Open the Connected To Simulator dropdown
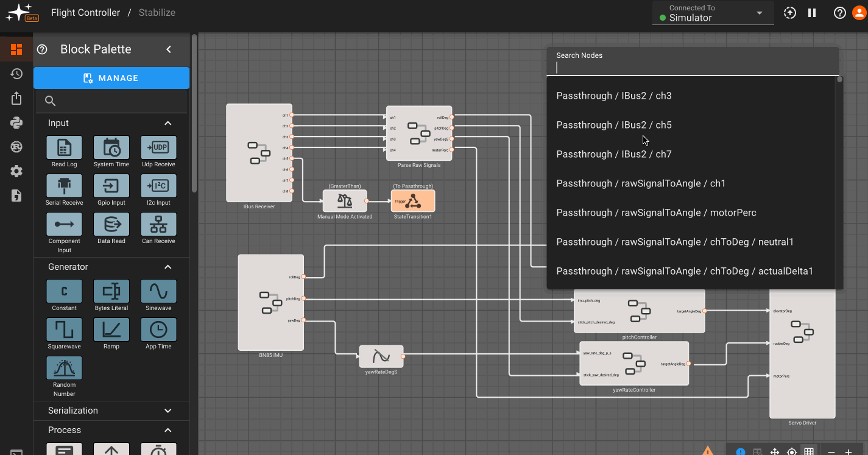Image resolution: width=868 pixels, height=455 pixels. pyautogui.click(x=713, y=13)
